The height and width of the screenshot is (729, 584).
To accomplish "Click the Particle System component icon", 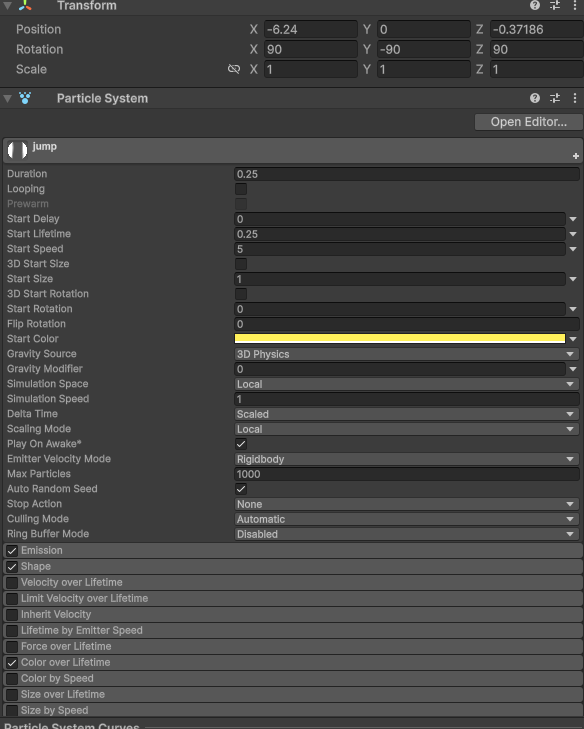I will click(25, 98).
